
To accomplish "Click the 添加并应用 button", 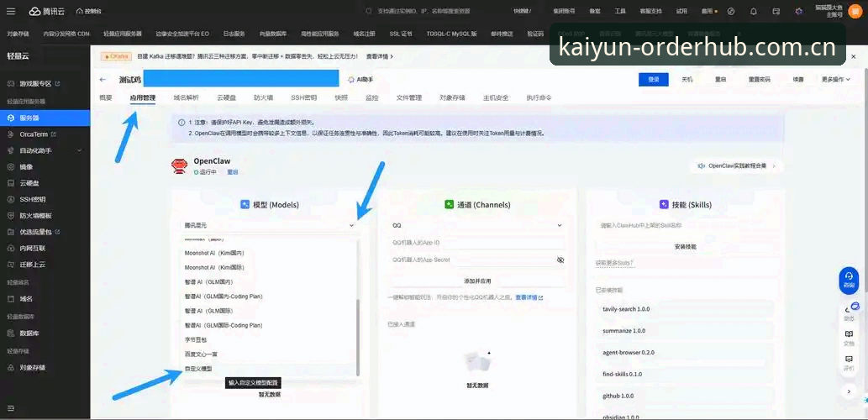I will 477,281.
